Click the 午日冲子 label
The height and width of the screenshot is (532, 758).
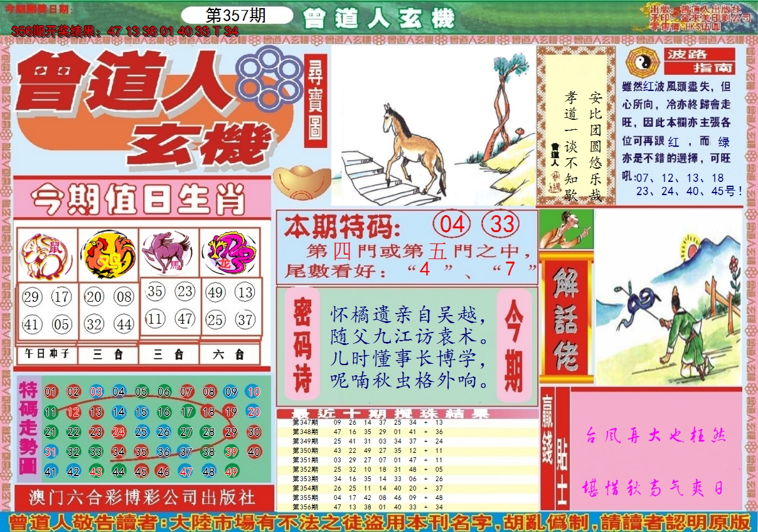pyautogui.click(x=47, y=354)
